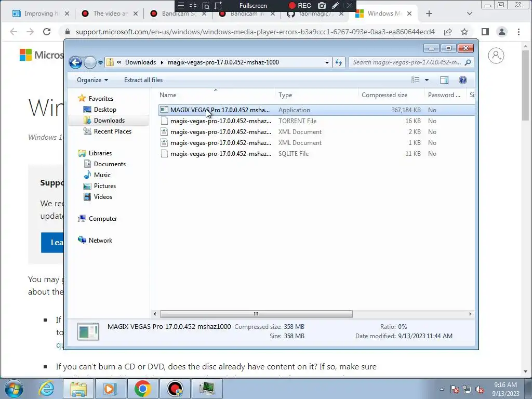Viewport: 532px width, 399px height.
Task: Take screenshot with Bandicam camera icon
Action: tap(322, 5)
